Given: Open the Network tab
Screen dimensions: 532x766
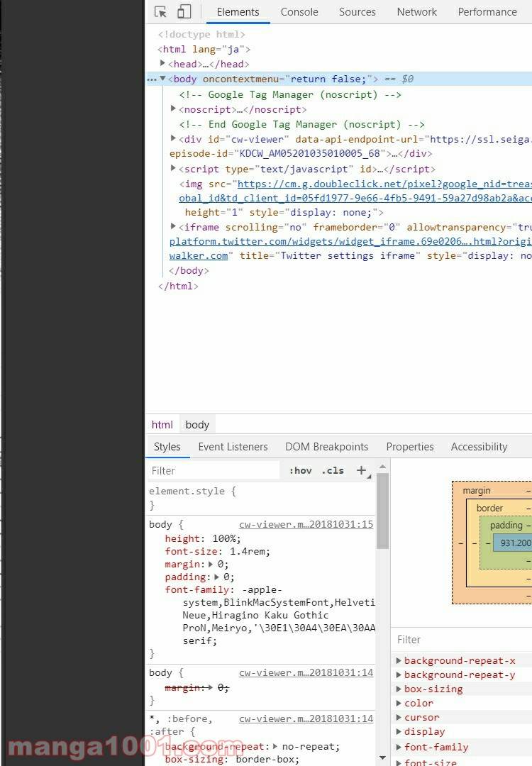Looking at the screenshot, I should [x=416, y=12].
